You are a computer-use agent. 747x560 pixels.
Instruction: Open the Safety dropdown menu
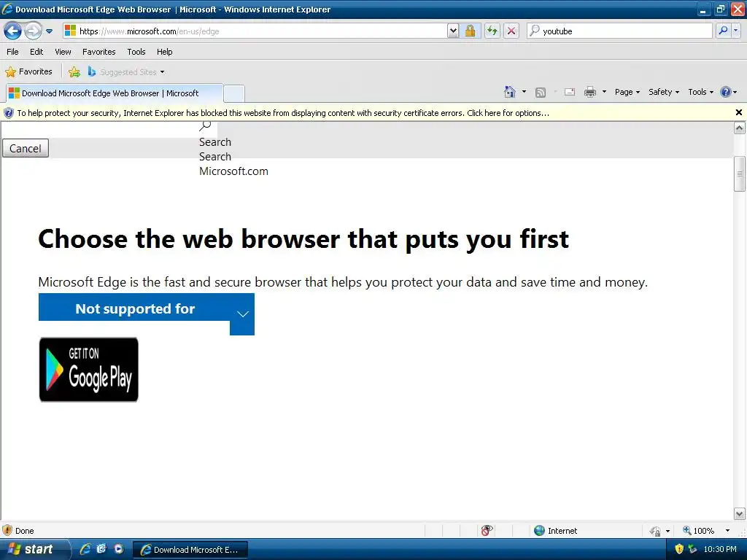(x=664, y=92)
